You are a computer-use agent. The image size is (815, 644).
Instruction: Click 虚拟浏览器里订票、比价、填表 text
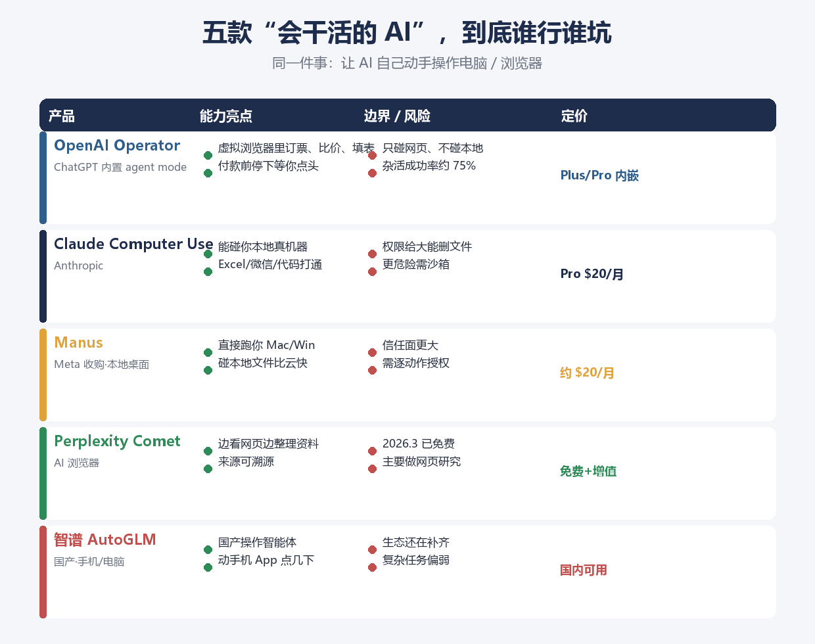point(296,148)
